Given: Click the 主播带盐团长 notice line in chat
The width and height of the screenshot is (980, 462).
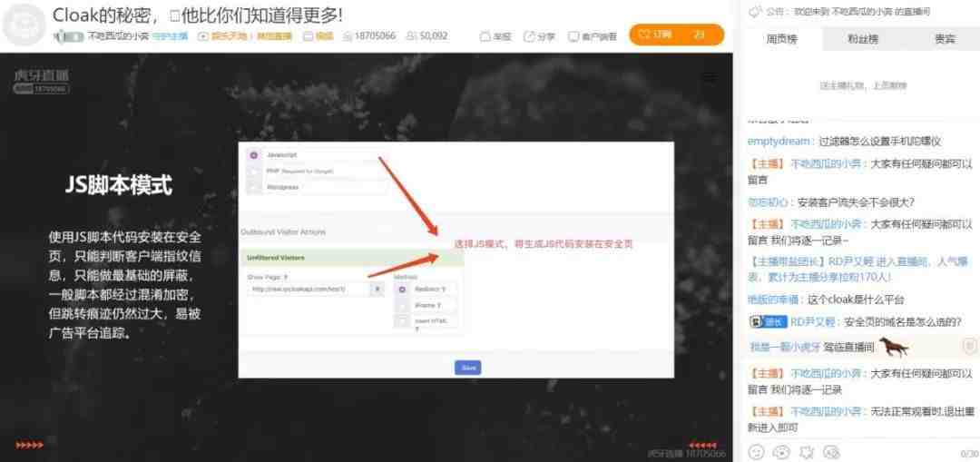Looking at the screenshot, I should point(858,268).
